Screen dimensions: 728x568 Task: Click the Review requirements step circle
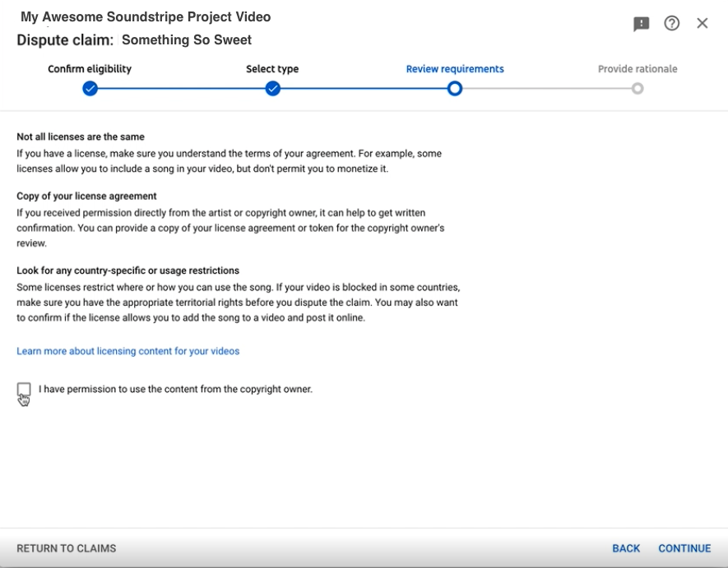click(455, 89)
